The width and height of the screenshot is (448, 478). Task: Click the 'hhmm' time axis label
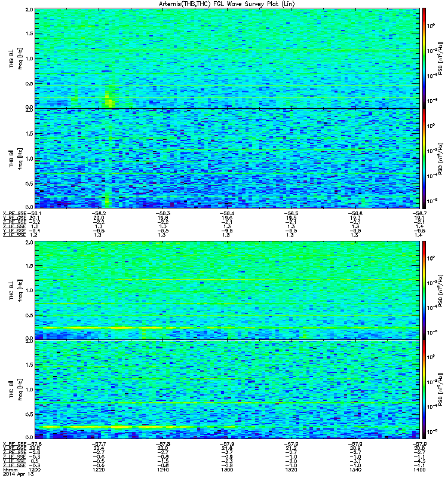click(10, 470)
